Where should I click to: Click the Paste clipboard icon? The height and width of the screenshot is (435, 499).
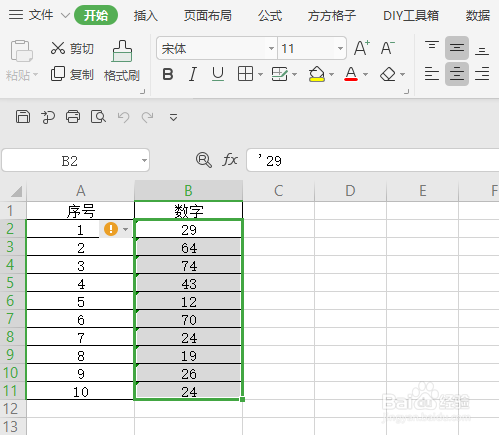(x=21, y=51)
